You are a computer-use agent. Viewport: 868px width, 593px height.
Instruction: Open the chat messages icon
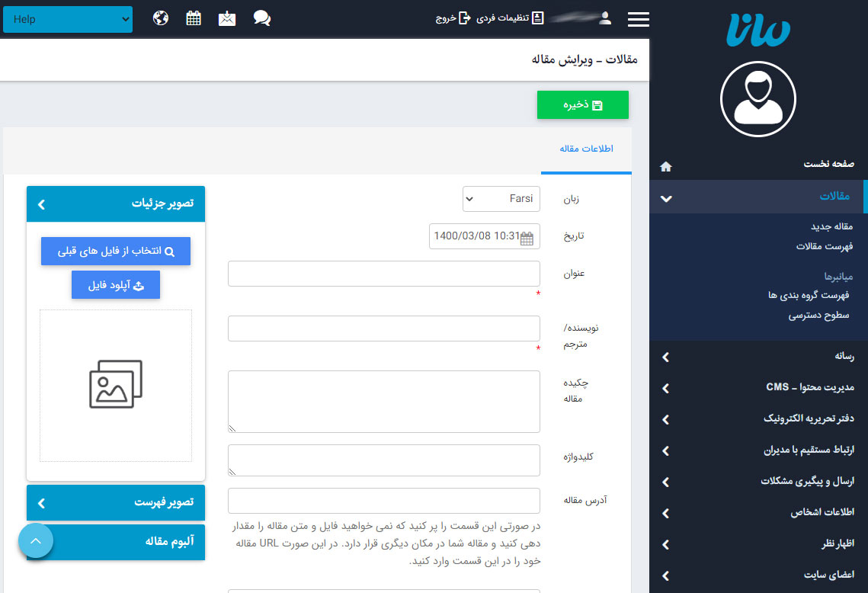pyautogui.click(x=262, y=18)
